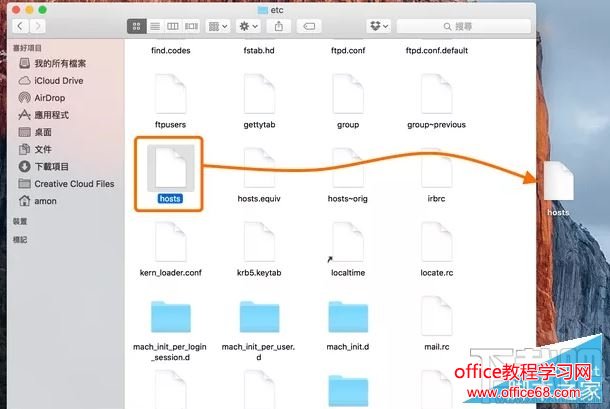Click the find.codes file name
The width and height of the screenshot is (610, 409).
pos(170,50)
